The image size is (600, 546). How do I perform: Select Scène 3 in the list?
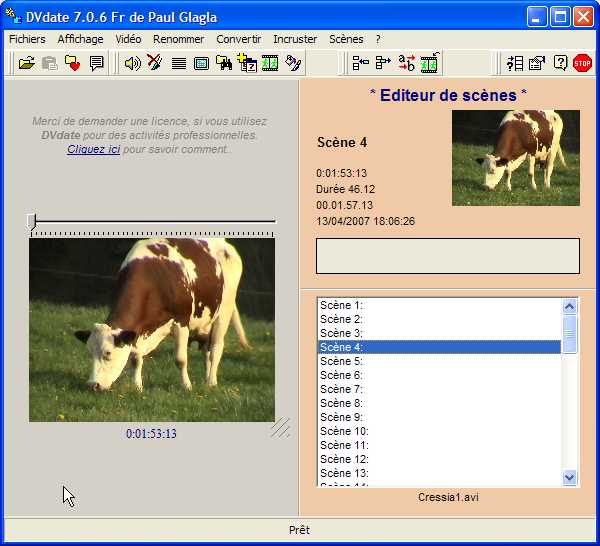439,333
